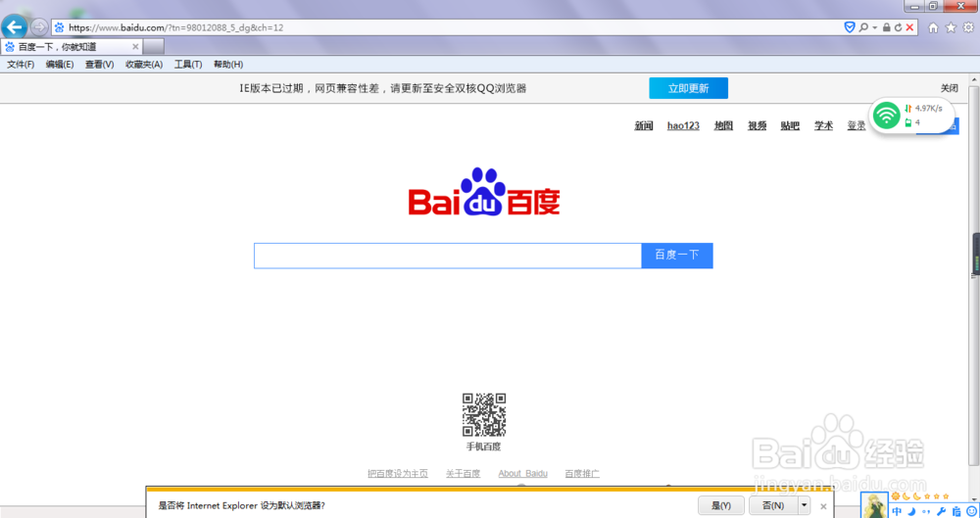Screen dimensions: 980x518
Task: Open the 新闻 link
Action: pyautogui.click(x=644, y=125)
